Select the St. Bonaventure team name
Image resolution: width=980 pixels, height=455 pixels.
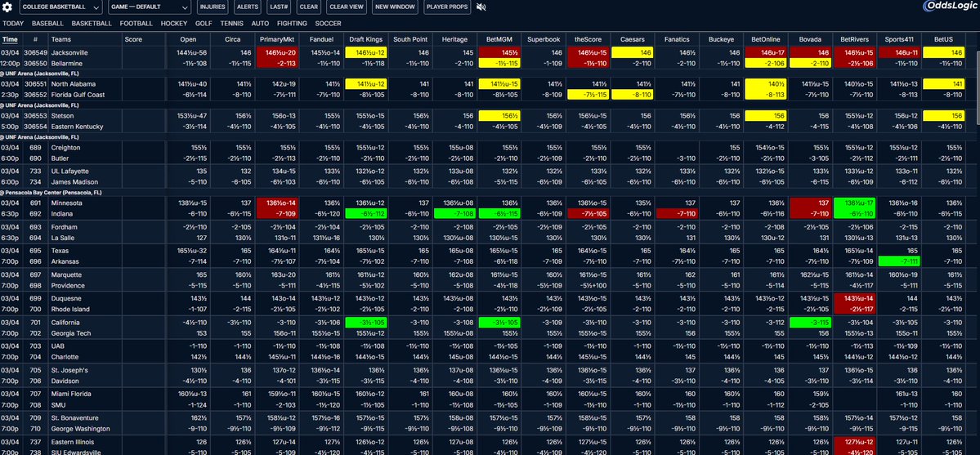click(74, 418)
